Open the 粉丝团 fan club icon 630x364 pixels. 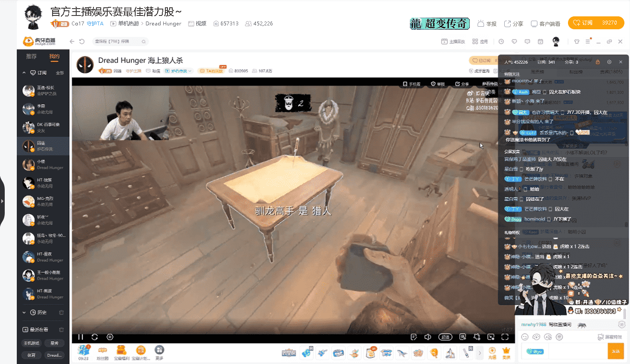pos(102,352)
